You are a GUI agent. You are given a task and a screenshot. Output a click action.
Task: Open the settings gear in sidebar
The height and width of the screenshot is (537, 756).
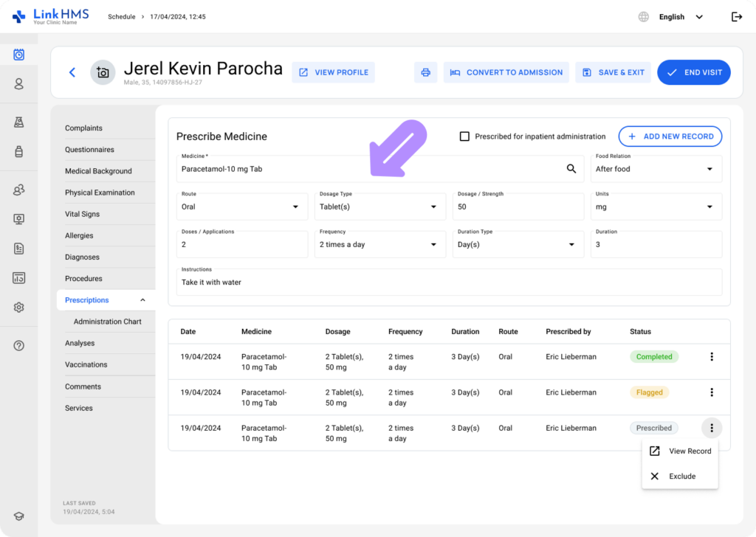tap(18, 308)
